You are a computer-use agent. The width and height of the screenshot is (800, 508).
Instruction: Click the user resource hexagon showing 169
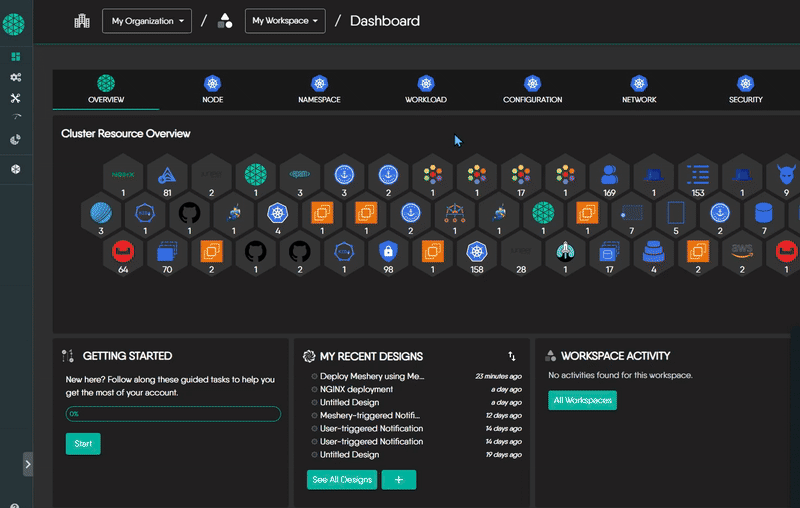(x=609, y=174)
